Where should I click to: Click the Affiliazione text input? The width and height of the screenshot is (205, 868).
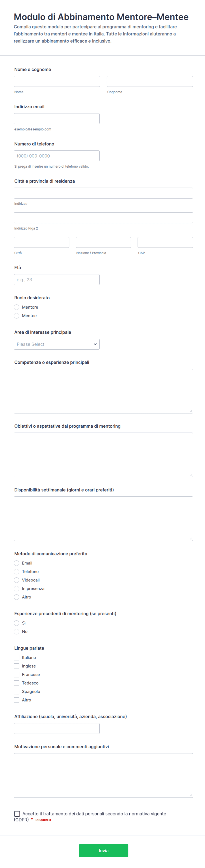click(x=57, y=728)
